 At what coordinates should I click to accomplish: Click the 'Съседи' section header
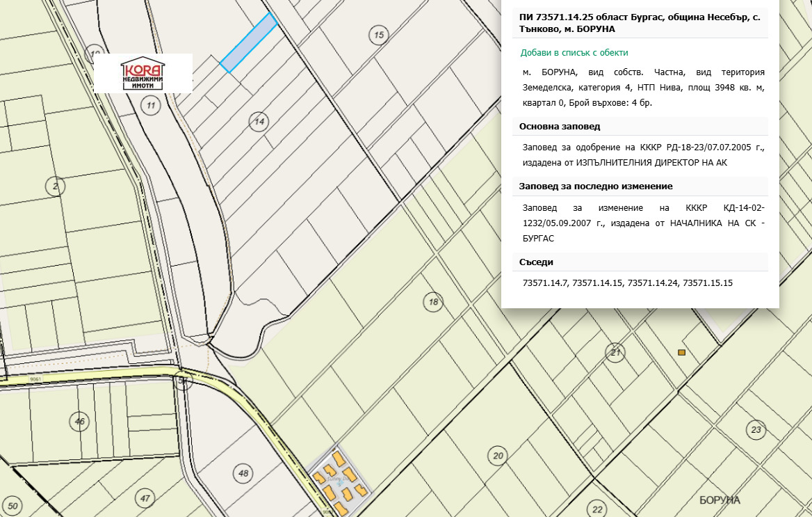pyautogui.click(x=536, y=262)
